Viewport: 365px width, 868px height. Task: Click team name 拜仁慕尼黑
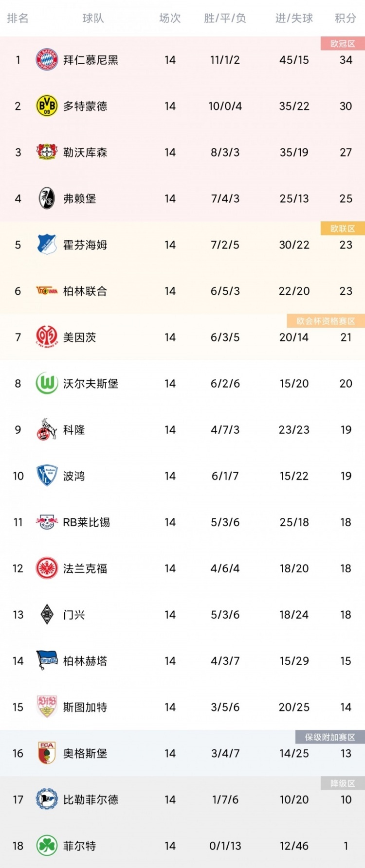click(x=91, y=60)
